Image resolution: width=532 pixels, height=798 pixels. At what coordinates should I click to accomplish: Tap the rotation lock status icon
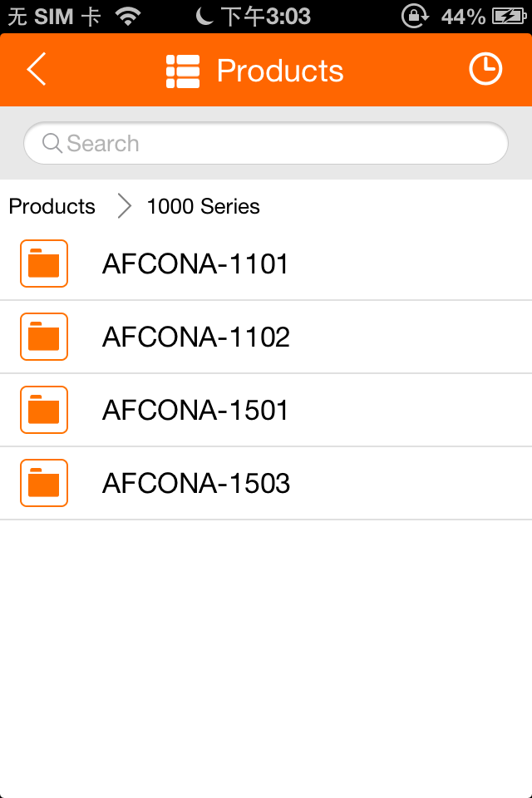415,17
